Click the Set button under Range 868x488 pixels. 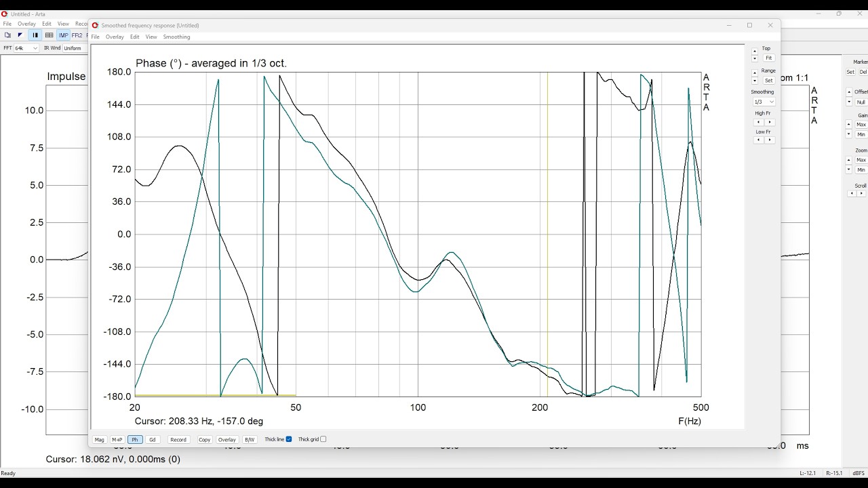pos(769,81)
